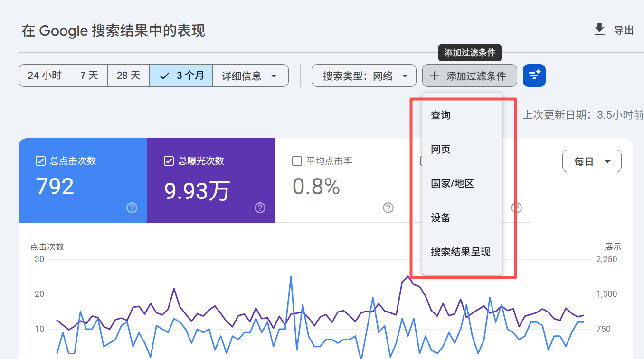644x359 pixels.
Task: Choose 网页 from the filter menu
Action: (462, 149)
